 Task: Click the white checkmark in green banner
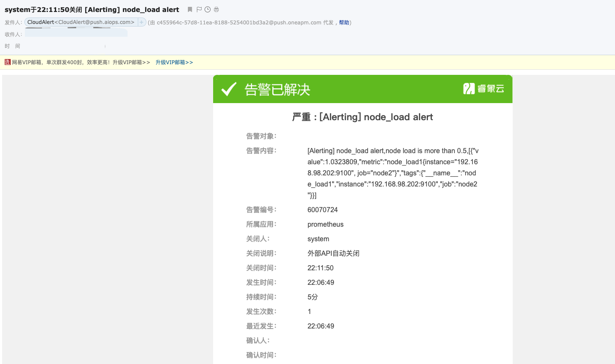(x=229, y=89)
